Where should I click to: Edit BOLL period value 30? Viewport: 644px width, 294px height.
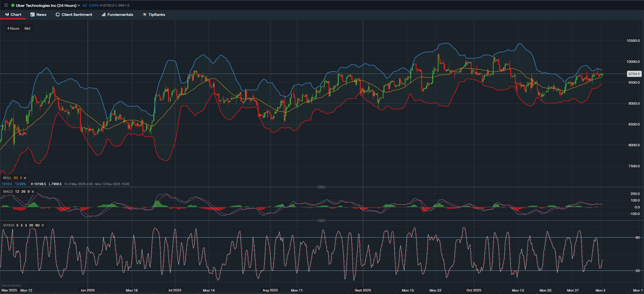tap(16, 178)
